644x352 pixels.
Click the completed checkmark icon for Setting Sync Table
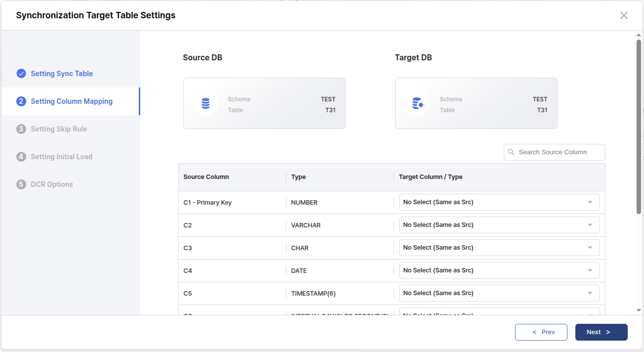[x=21, y=74]
